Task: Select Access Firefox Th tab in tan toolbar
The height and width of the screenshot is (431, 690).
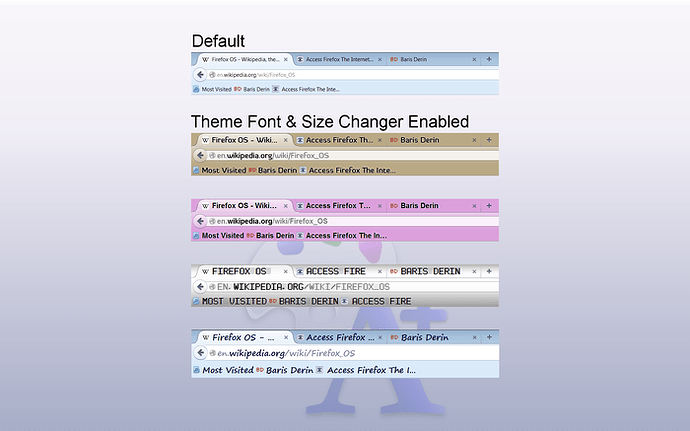Action: pyautogui.click(x=340, y=140)
